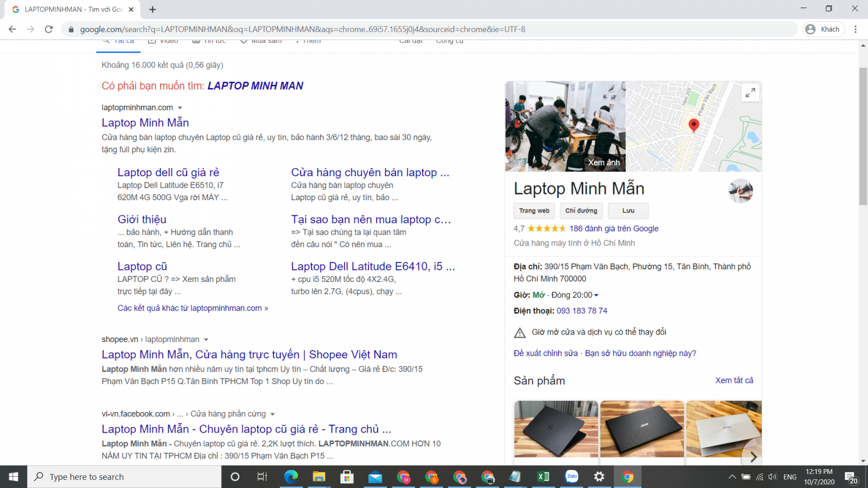Expand the facebook.com result options arrow

click(272, 414)
